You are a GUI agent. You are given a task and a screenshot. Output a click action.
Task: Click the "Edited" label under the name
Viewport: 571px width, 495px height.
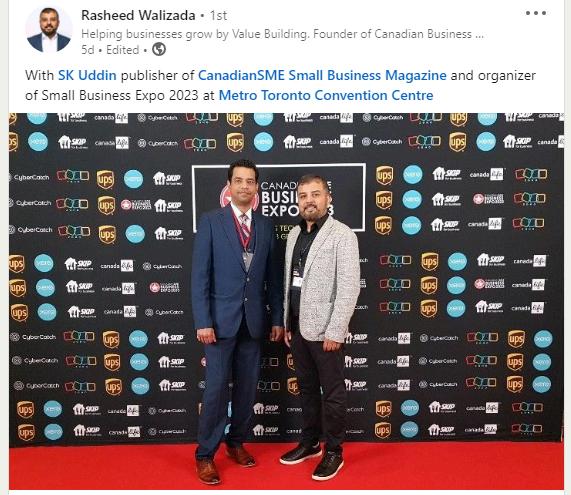pyautogui.click(x=122, y=50)
